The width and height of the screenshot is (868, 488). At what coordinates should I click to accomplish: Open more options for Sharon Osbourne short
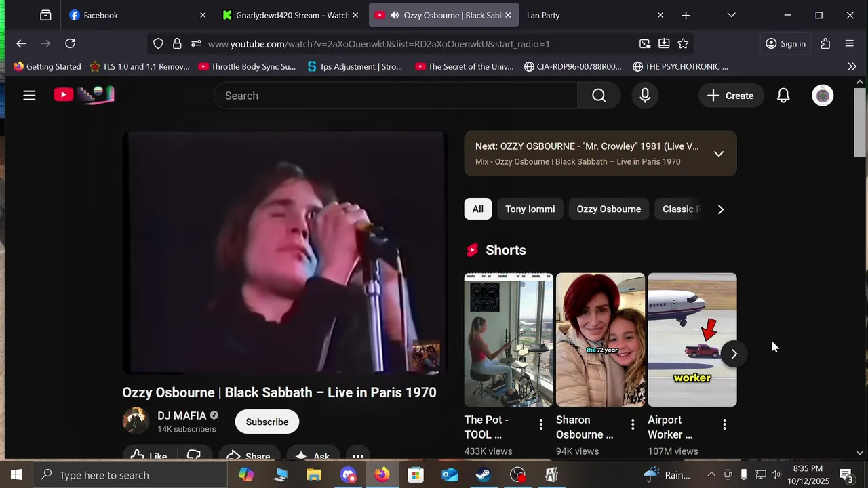point(633,424)
